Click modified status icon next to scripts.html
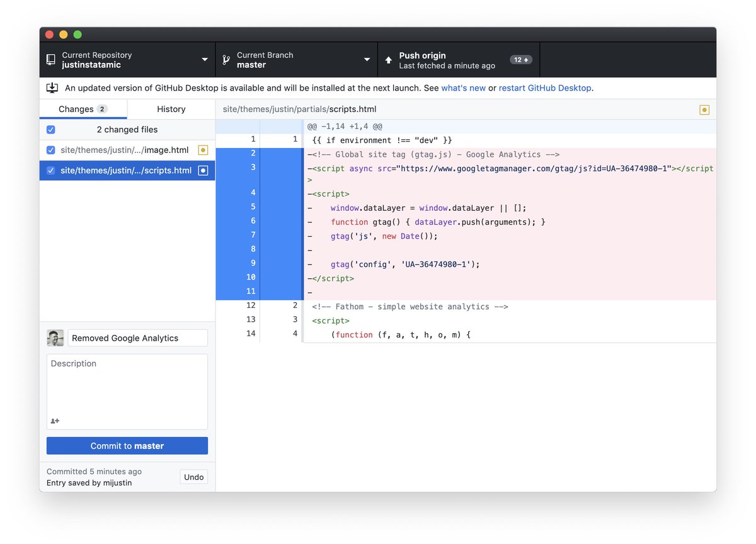The image size is (756, 544). pos(202,170)
